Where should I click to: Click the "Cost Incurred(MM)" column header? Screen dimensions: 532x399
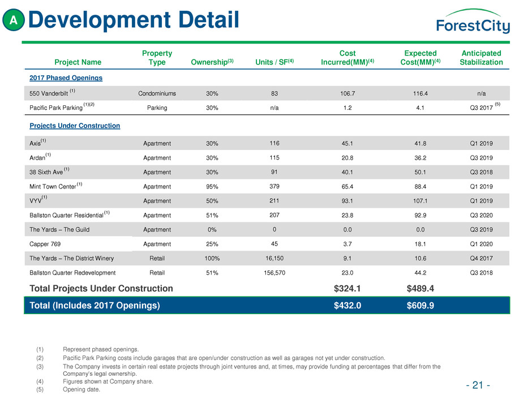point(347,58)
